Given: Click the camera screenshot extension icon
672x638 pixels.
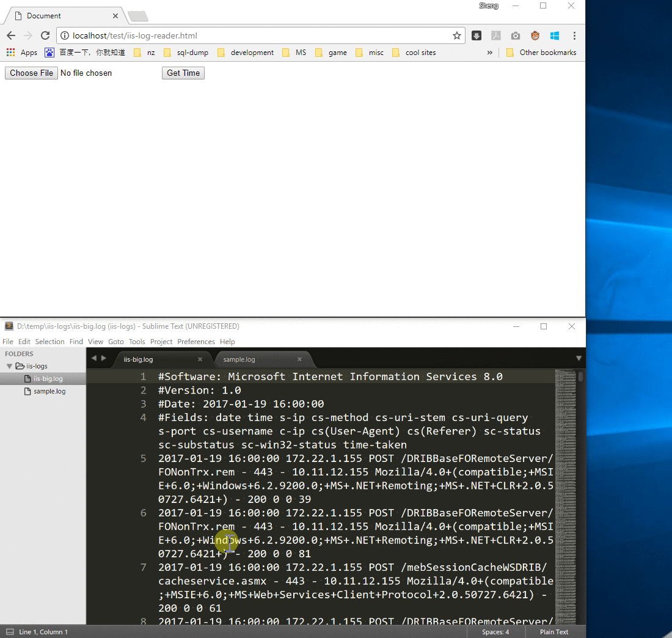Looking at the screenshot, I should [516, 35].
